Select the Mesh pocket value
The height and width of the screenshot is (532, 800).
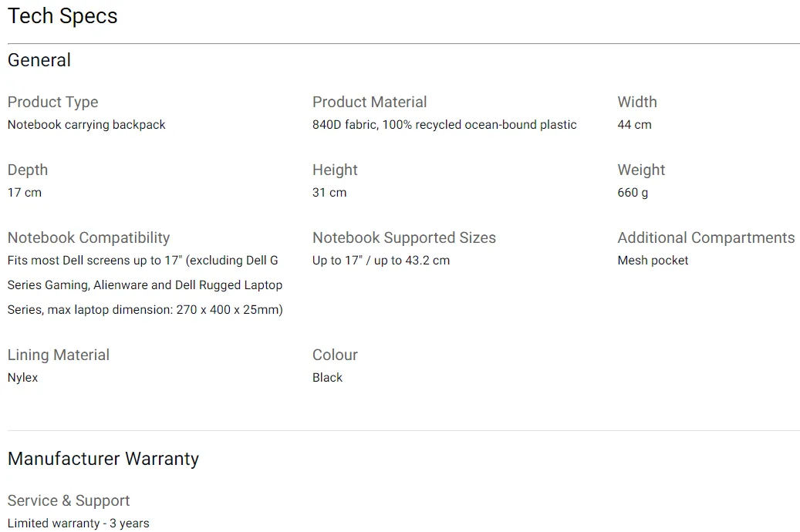point(653,260)
